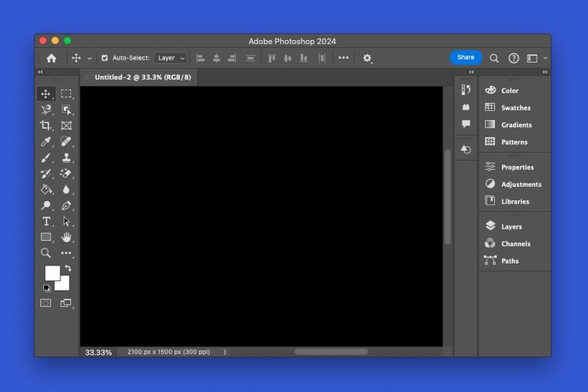Select the Object Selection tool
588x392 pixels.
coord(66,109)
